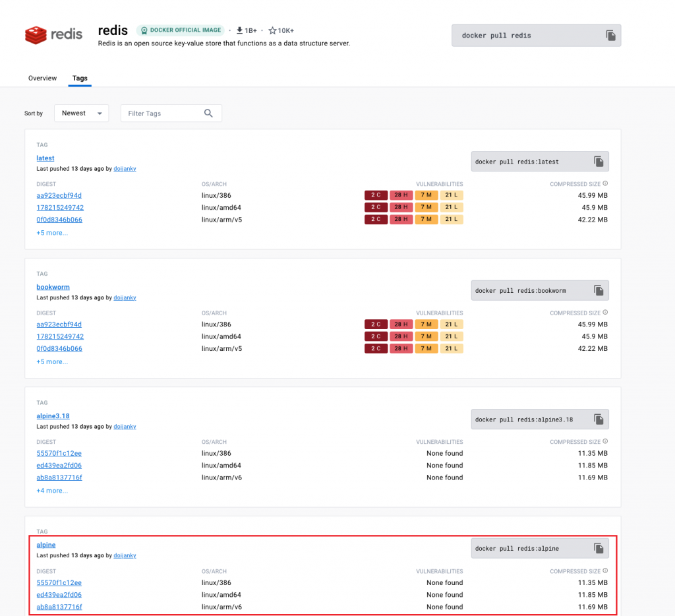Open the Sort by Newest dropdown
This screenshot has height=616, width=675.
click(81, 113)
